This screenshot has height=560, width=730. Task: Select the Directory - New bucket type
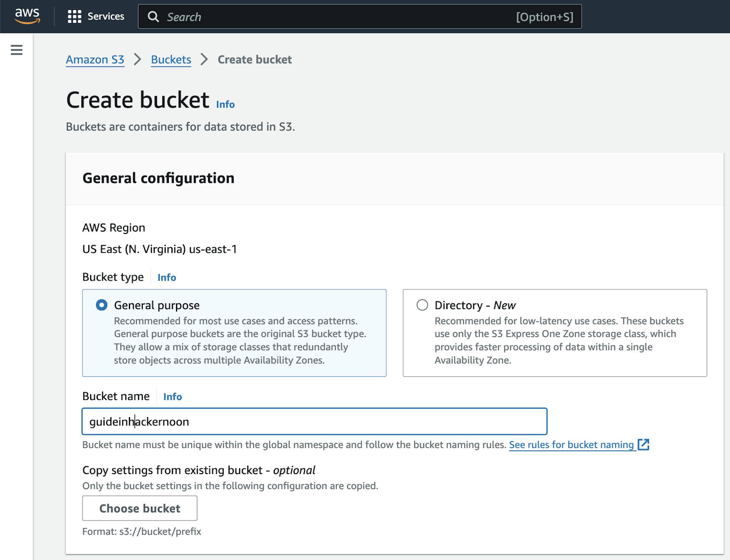pyautogui.click(x=422, y=305)
